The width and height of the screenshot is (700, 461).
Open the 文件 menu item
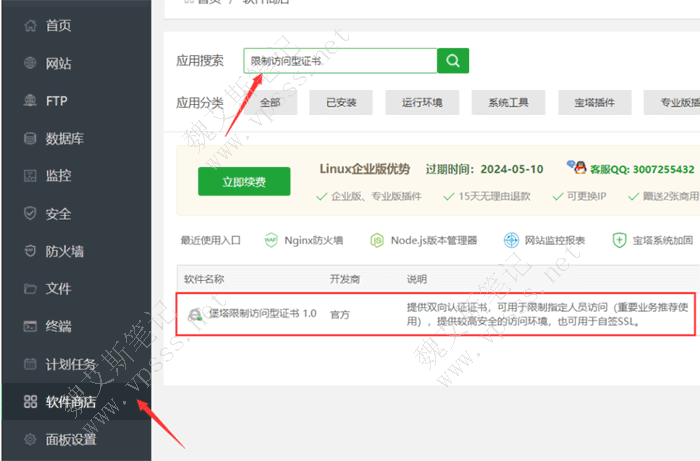(76, 289)
